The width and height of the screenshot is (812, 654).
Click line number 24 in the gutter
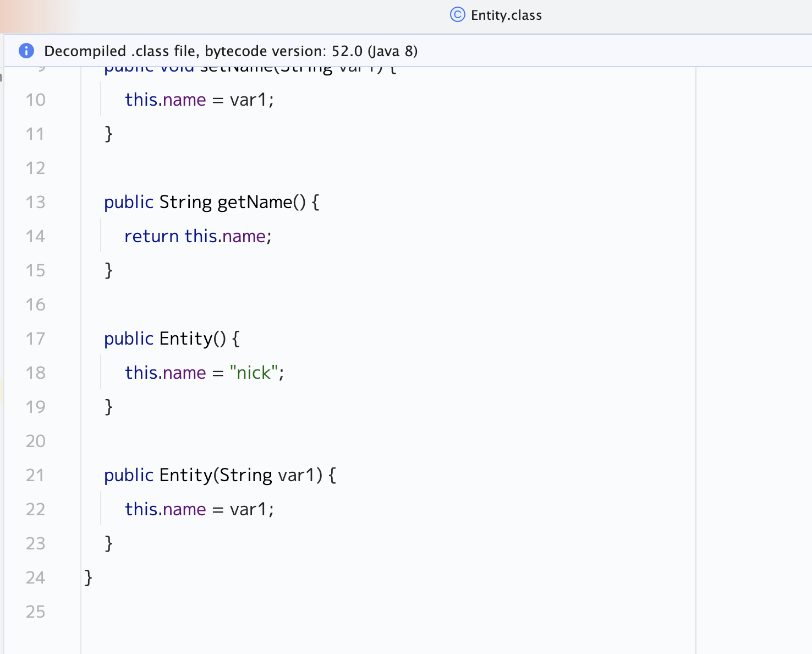35,577
